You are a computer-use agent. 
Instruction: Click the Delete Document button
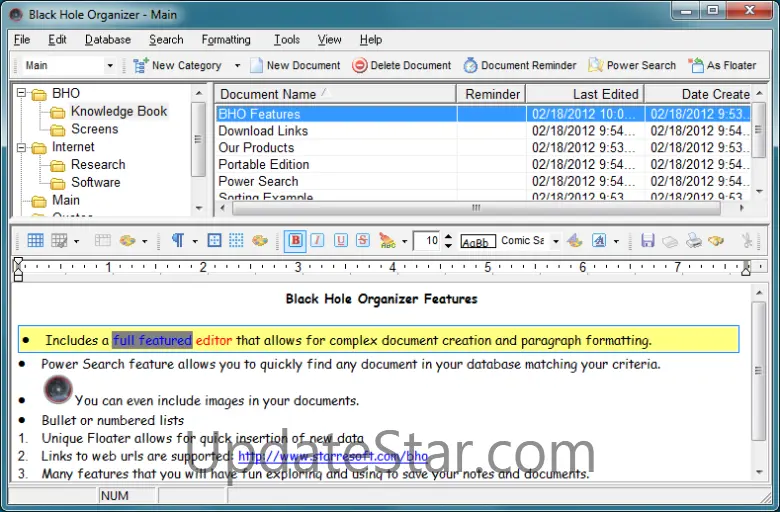[401, 66]
